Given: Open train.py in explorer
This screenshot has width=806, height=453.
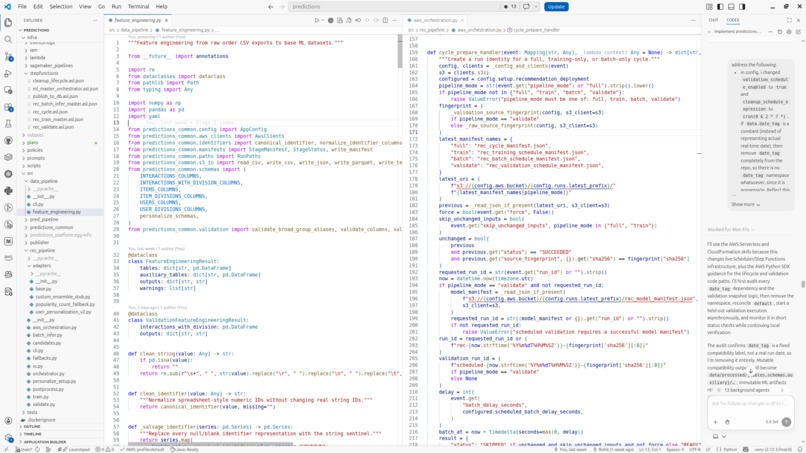Looking at the screenshot, I should (x=40, y=397).
